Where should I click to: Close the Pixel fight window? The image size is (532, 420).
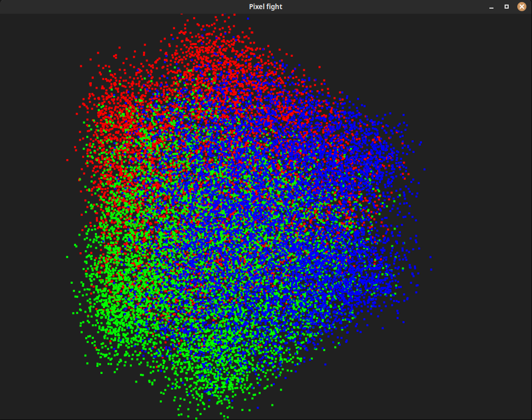[522, 7]
